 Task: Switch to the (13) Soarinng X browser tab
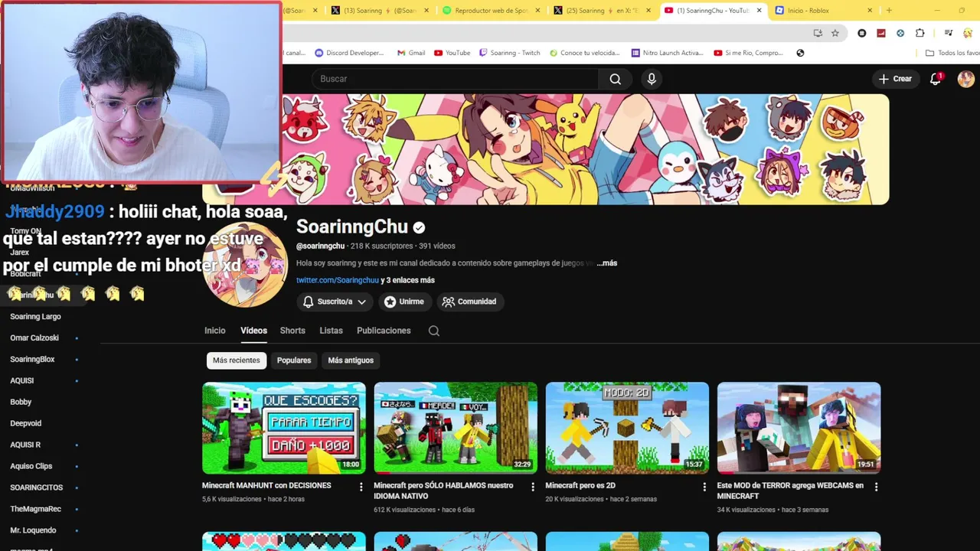click(380, 11)
